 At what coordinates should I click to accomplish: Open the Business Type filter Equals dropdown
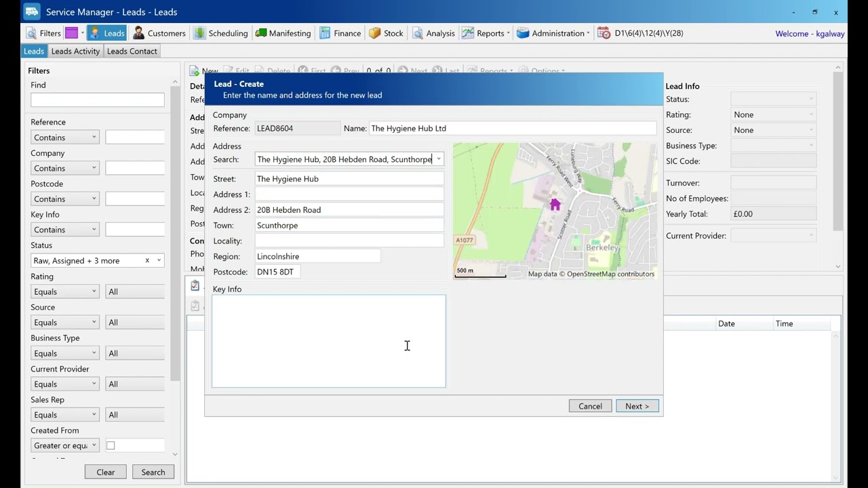pos(65,353)
